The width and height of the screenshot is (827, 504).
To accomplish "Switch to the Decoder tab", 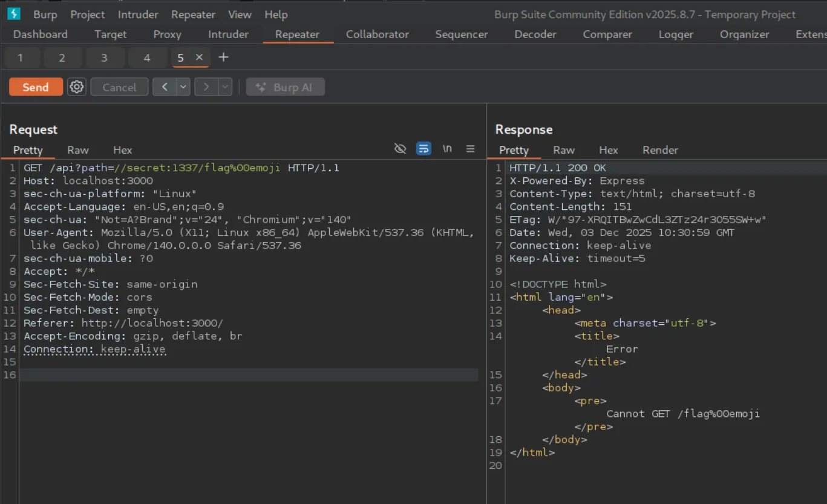I will tap(535, 34).
